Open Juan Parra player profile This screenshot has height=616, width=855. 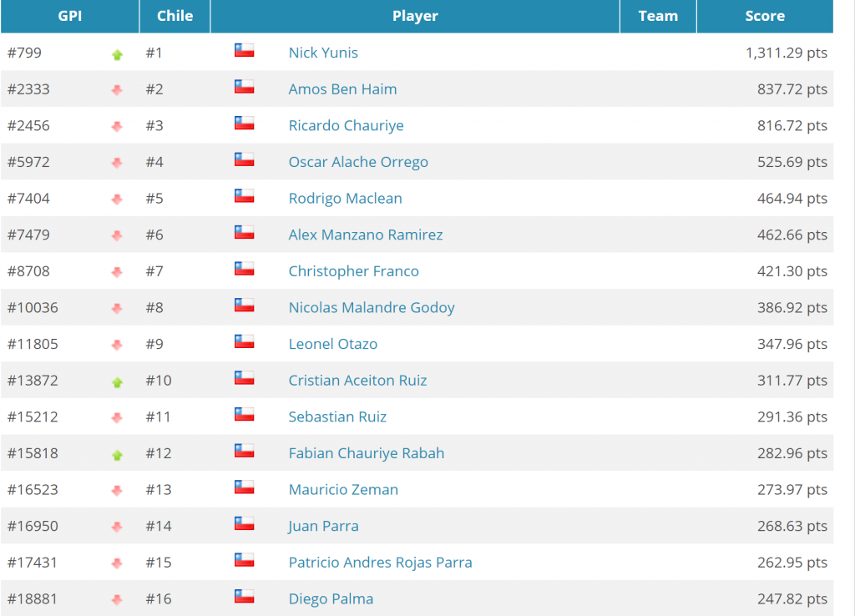(x=323, y=527)
